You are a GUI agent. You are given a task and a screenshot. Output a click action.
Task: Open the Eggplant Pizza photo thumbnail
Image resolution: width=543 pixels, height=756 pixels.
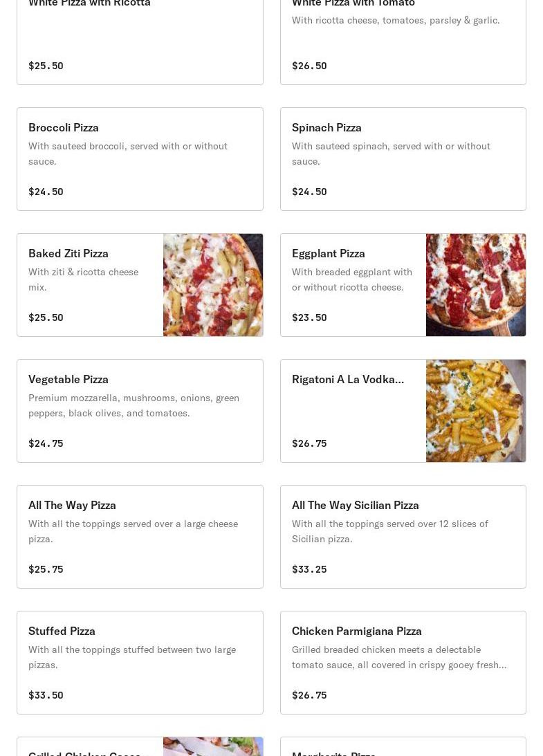476,285
